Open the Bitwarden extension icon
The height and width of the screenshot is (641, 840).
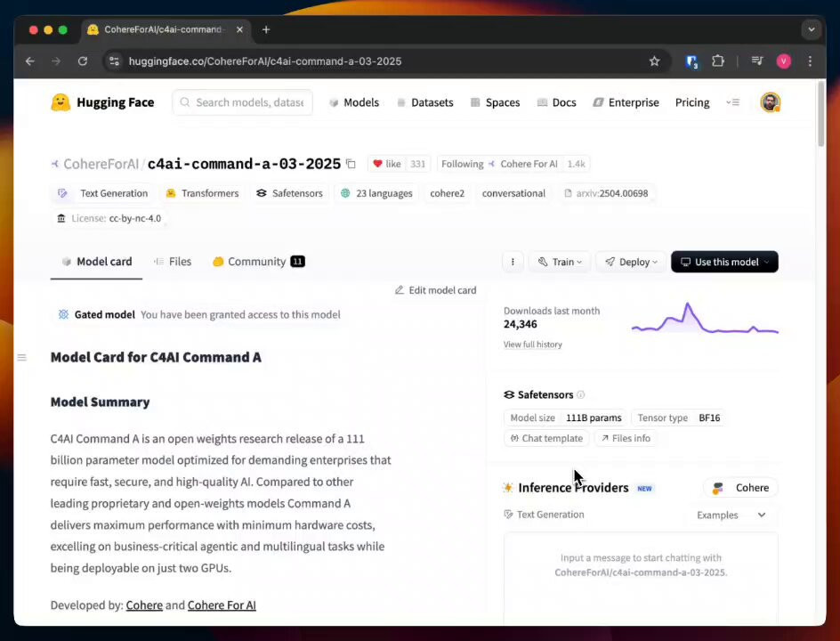tap(691, 61)
